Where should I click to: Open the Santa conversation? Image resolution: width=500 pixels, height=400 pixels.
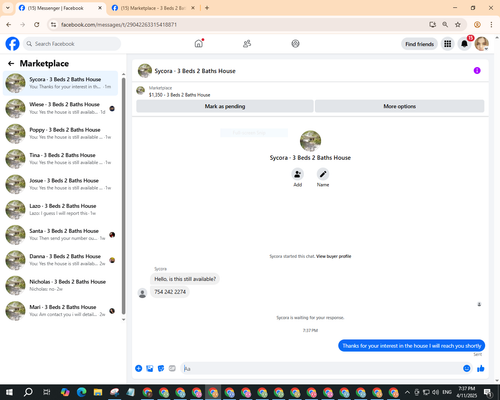(60, 235)
